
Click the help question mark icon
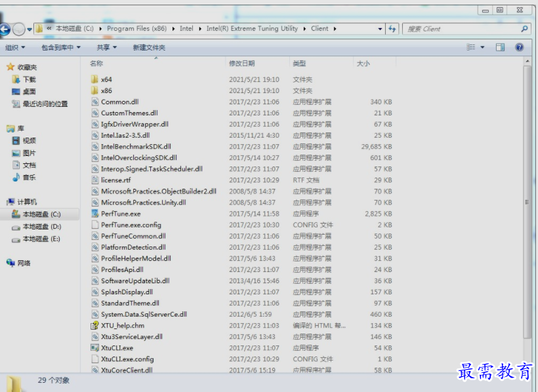click(520, 47)
